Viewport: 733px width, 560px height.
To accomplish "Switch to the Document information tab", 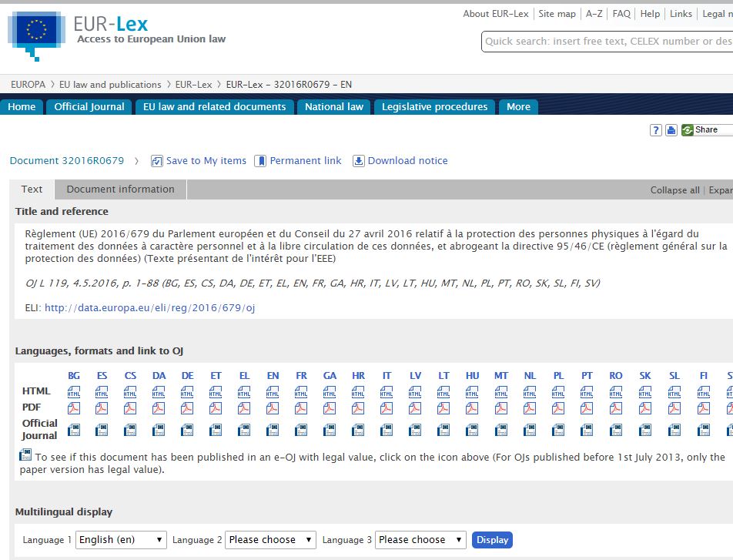I will pos(121,189).
